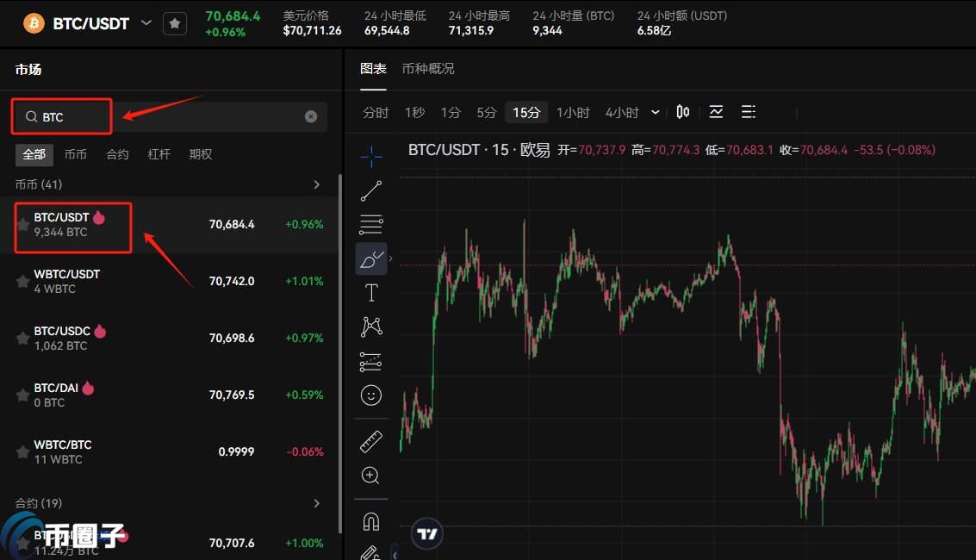976x560 pixels.
Task: Select the 分时 timeframe
Action: point(376,113)
